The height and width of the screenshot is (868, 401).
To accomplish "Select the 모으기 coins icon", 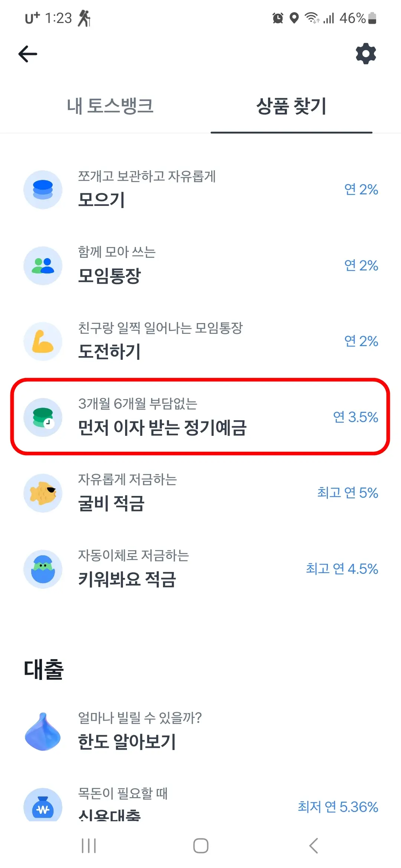I will click(43, 190).
